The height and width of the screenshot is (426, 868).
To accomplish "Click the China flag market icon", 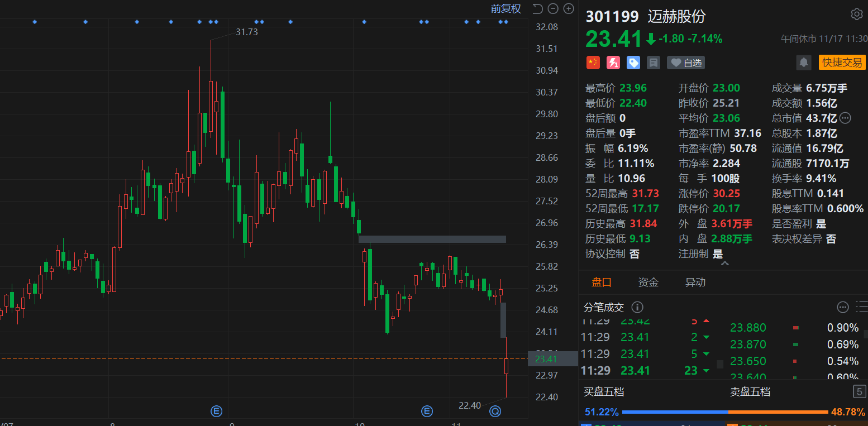I will coord(593,63).
